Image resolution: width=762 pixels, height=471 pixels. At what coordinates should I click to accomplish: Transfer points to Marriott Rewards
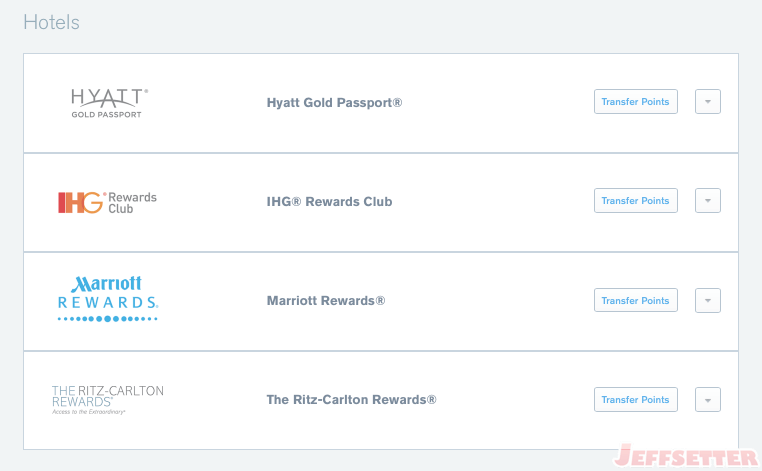click(x=636, y=300)
